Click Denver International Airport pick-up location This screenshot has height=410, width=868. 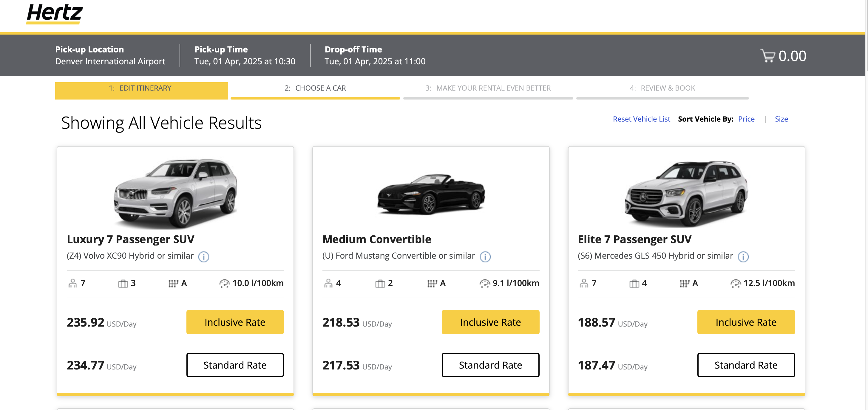click(110, 61)
